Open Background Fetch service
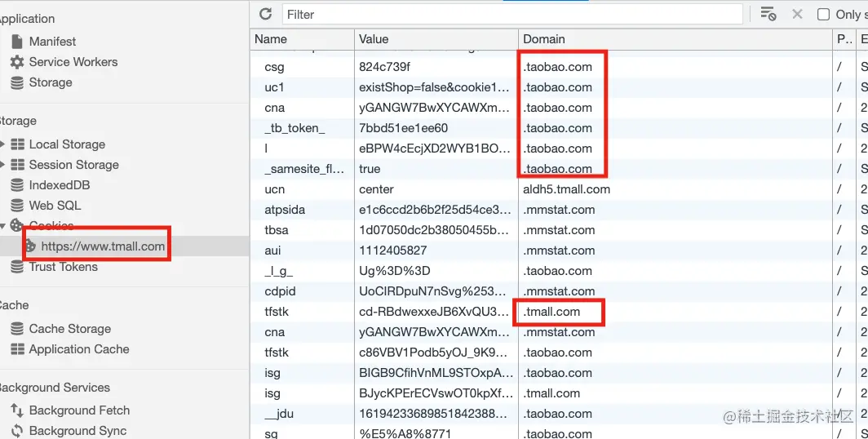 [79, 410]
